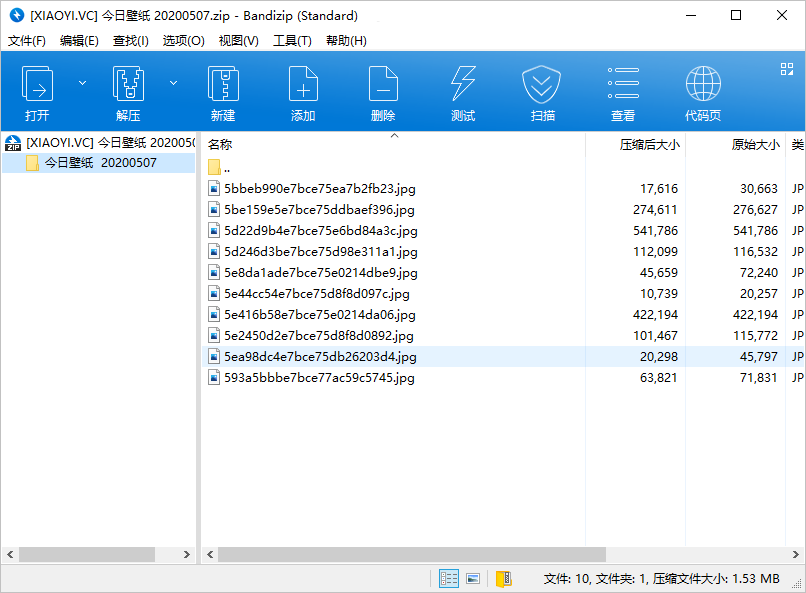This screenshot has height=593, width=806.
Task: Select the file 5d22d9b4e7bce75e6bd84a3c.jpg
Action: pos(321,231)
